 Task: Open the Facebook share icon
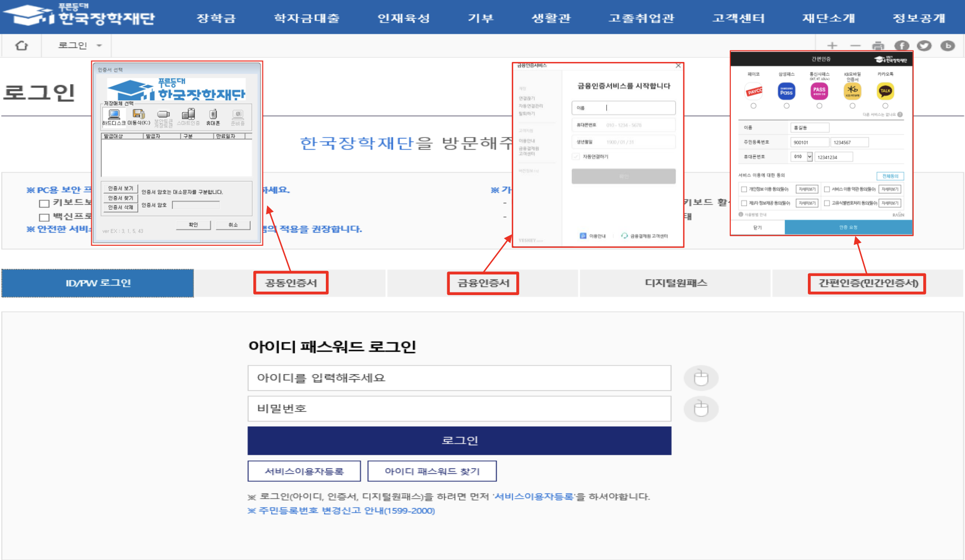tap(902, 45)
